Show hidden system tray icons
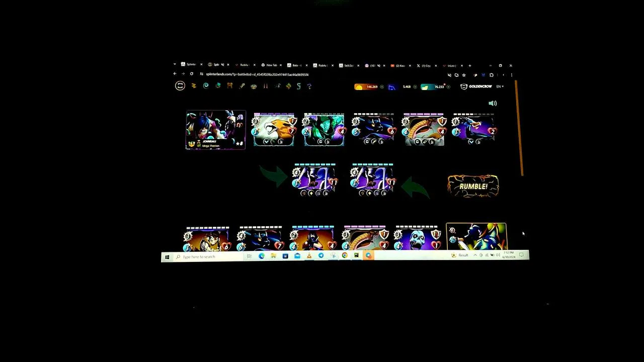Image resolution: width=644 pixels, height=362 pixels. tap(475, 255)
